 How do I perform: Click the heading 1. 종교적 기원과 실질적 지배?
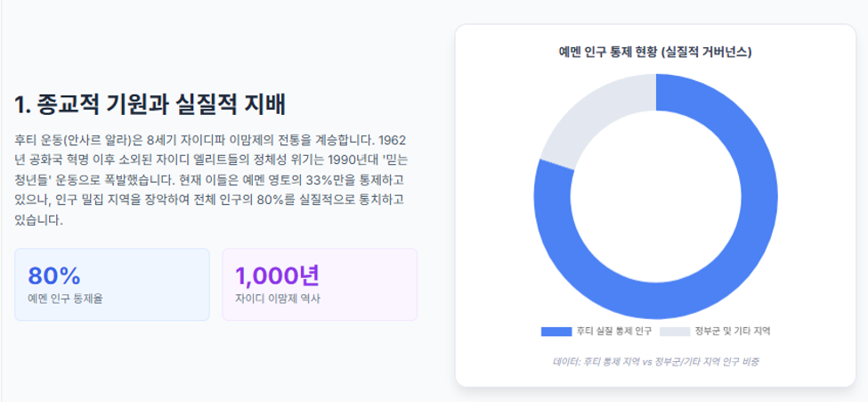[150, 104]
